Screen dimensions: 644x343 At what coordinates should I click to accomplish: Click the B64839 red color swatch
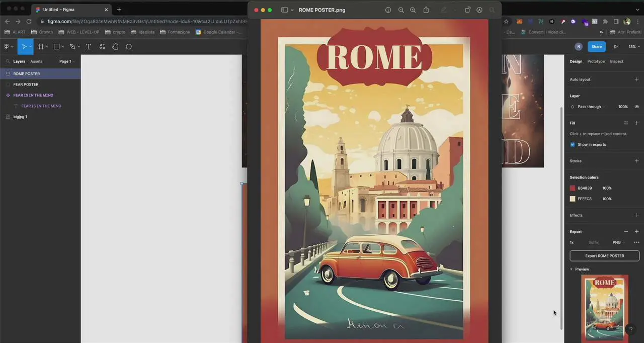(573, 188)
